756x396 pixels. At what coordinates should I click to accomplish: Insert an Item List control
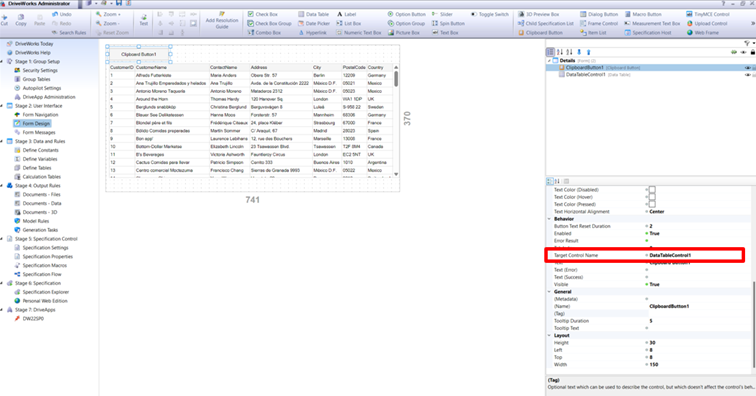[x=593, y=32]
